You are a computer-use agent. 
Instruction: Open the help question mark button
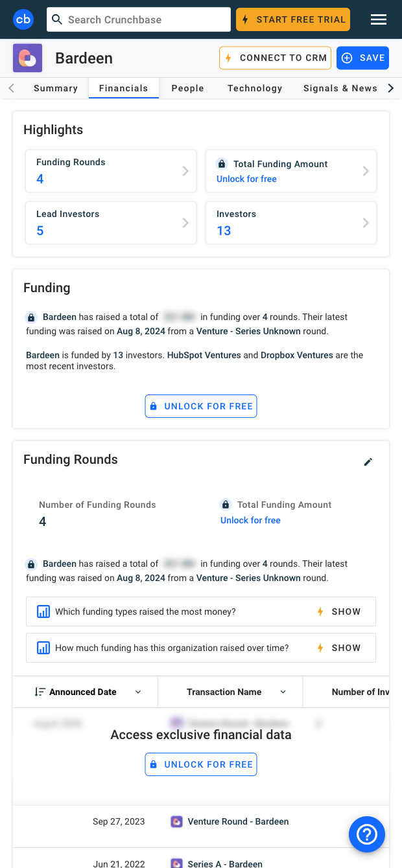click(x=367, y=834)
